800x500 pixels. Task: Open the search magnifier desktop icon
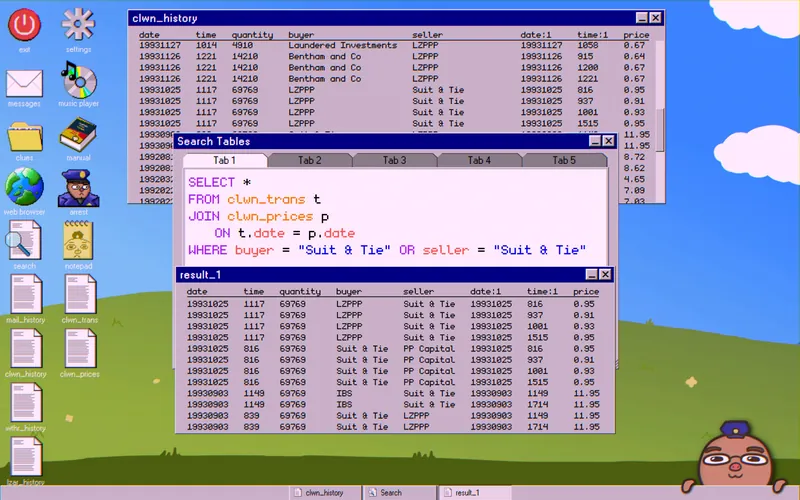pos(24,240)
